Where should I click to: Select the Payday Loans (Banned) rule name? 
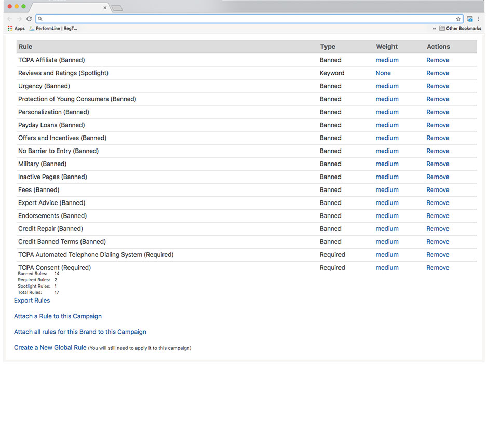(51, 125)
